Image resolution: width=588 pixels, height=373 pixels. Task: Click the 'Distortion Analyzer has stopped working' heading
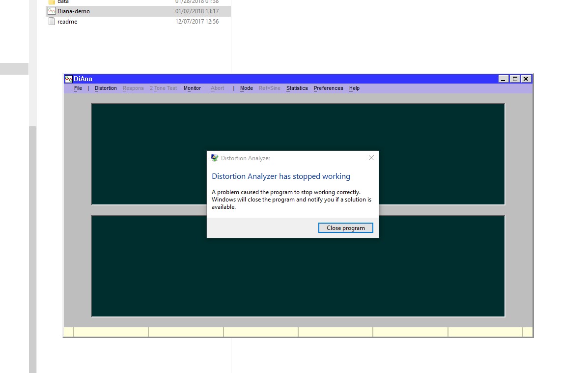[x=281, y=176]
